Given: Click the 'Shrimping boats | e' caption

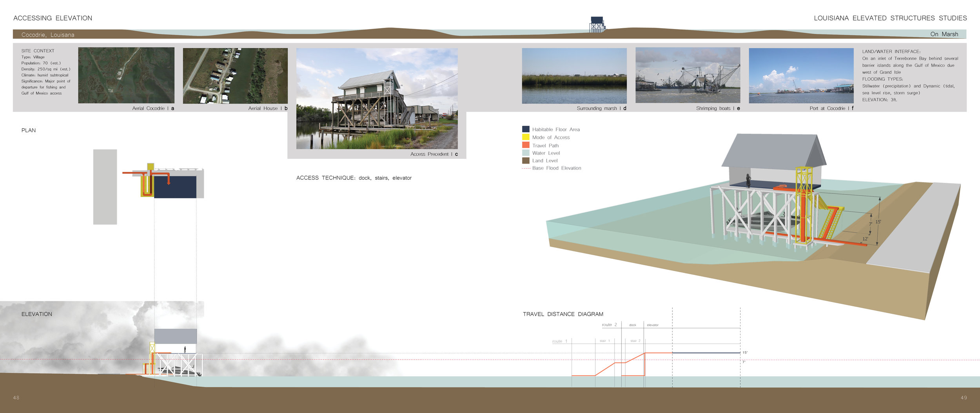Looking at the screenshot, I should (x=718, y=108).
